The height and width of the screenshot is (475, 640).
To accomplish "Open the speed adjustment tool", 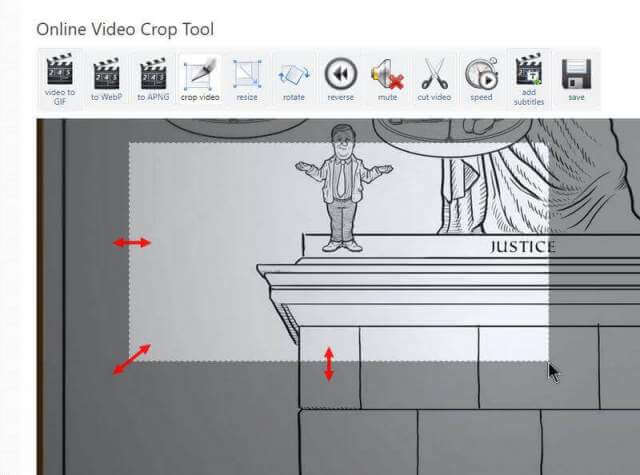I will tap(481, 79).
